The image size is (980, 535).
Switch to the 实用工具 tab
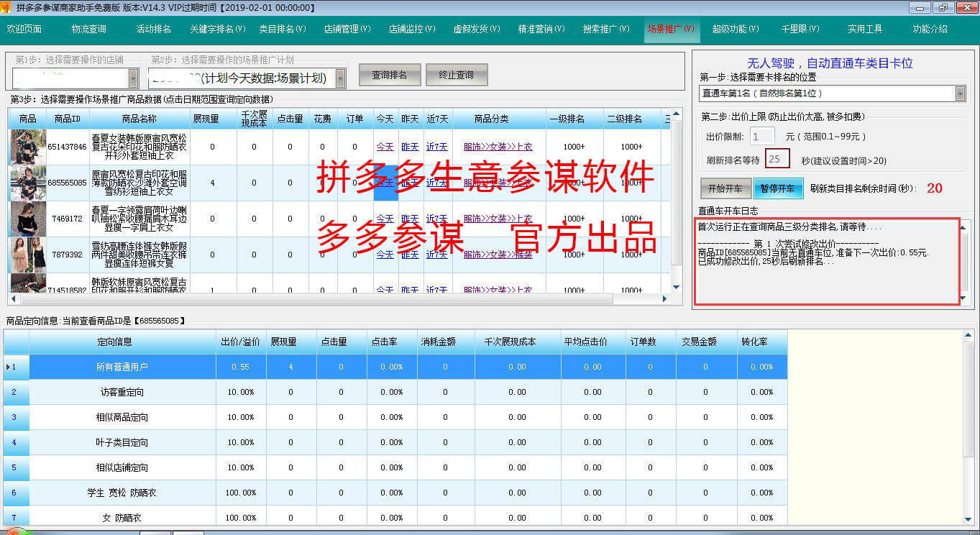865,29
